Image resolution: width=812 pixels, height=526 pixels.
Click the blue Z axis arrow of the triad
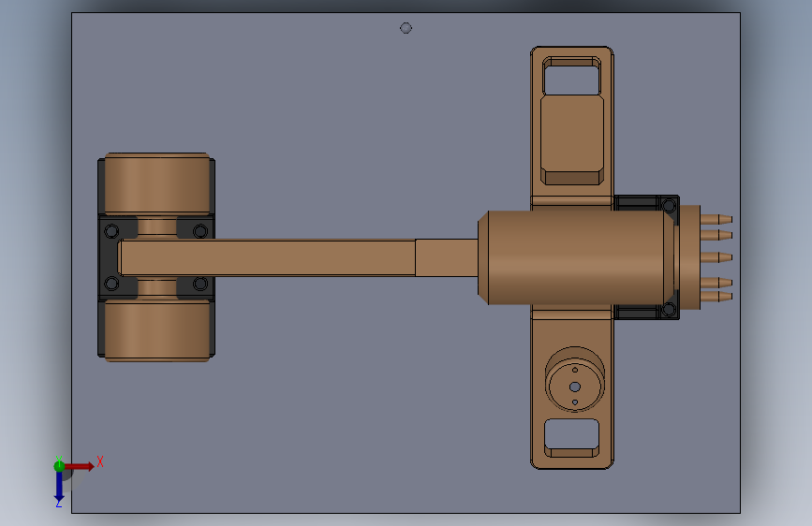pyautogui.click(x=59, y=487)
